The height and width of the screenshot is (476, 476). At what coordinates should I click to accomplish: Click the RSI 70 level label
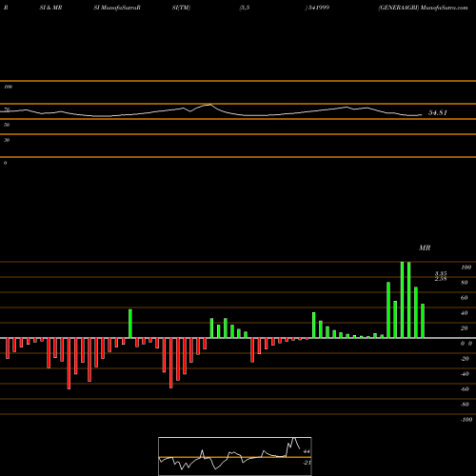[7, 109]
